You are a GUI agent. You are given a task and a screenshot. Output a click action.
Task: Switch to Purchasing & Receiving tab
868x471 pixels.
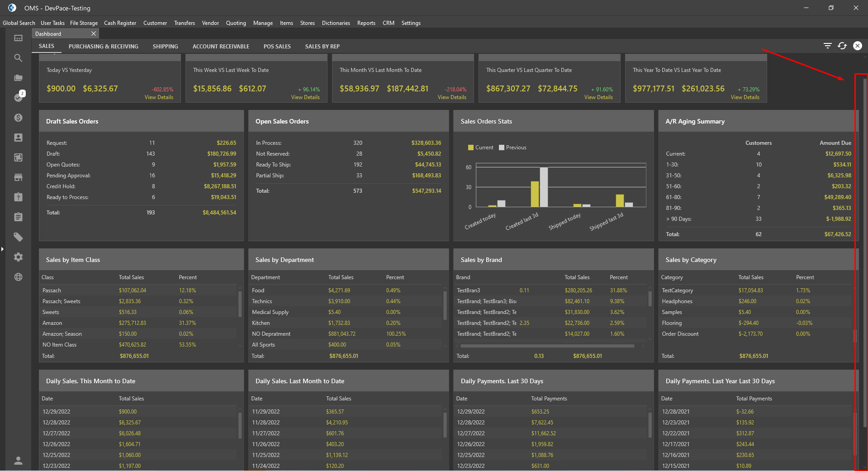click(104, 46)
